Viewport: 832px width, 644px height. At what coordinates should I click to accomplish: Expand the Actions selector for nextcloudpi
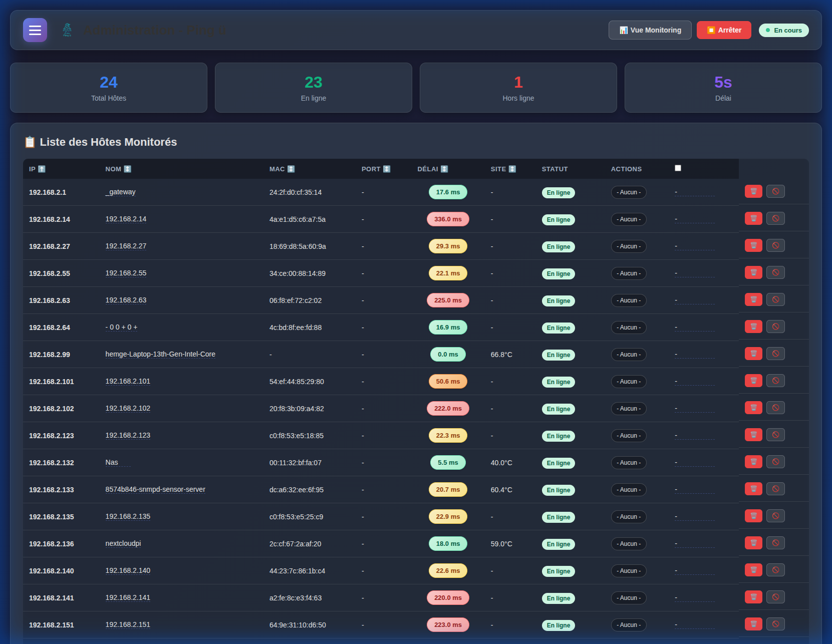[629, 543]
